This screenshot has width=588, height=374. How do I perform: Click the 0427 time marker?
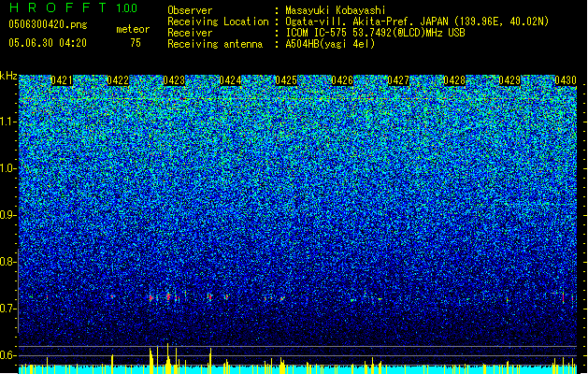tap(398, 80)
